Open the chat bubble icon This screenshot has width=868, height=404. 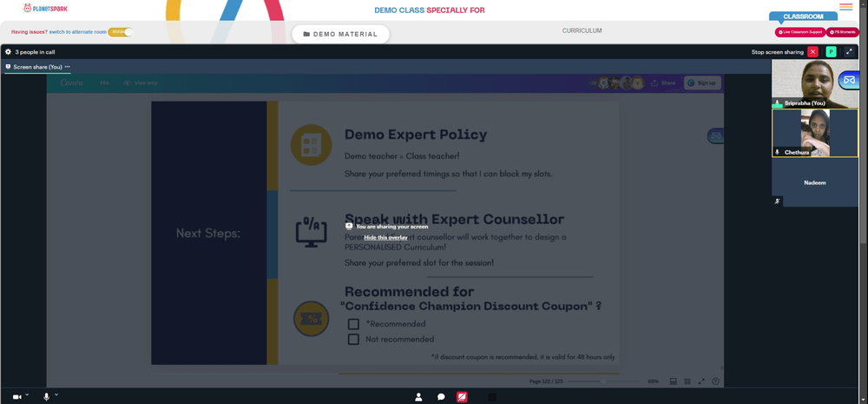coord(441,397)
